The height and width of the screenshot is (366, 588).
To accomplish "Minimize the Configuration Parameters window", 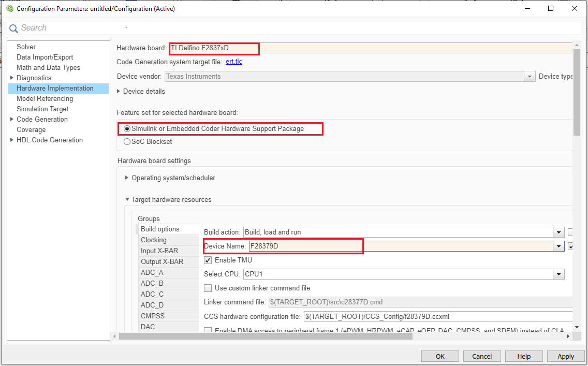I will 527,8.
